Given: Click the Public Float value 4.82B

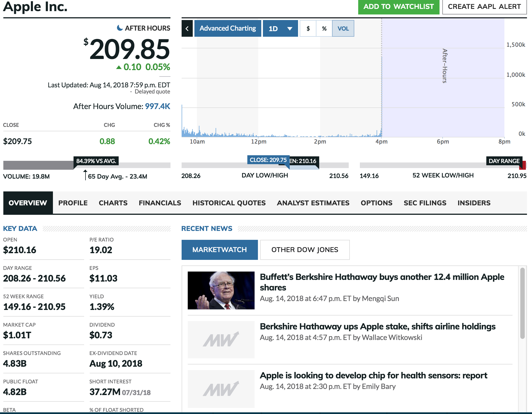Looking at the screenshot, I should point(15,392).
